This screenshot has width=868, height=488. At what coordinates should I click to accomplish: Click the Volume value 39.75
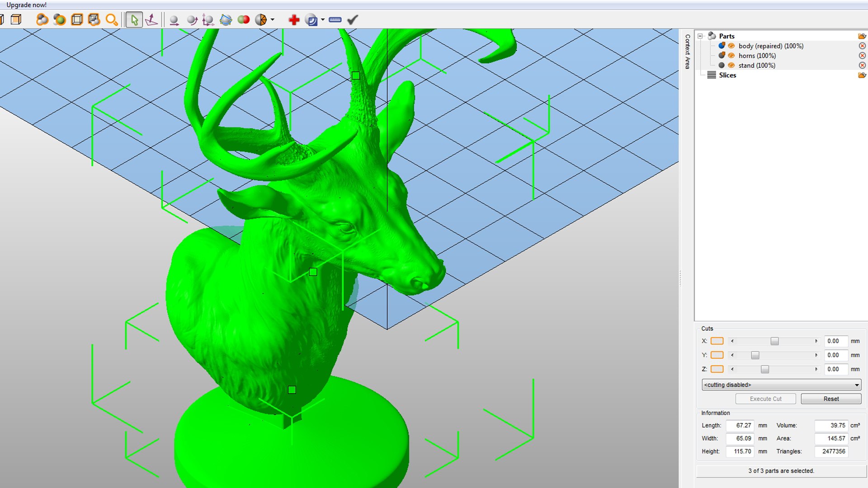[x=831, y=426]
